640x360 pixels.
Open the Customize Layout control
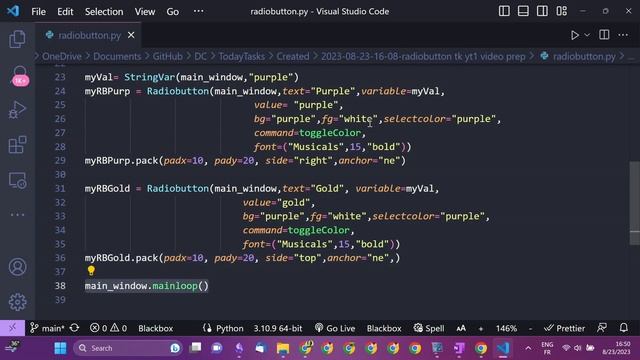click(x=562, y=11)
